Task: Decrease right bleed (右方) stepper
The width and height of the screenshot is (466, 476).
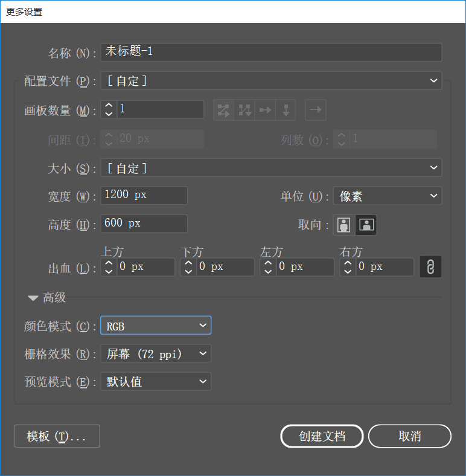Action: click(348, 271)
